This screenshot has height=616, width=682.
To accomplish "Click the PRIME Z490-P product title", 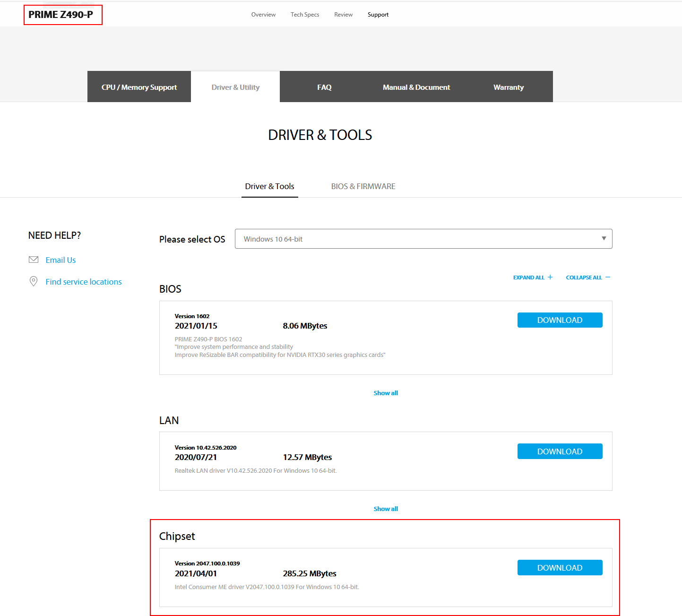I will click(x=61, y=15).
